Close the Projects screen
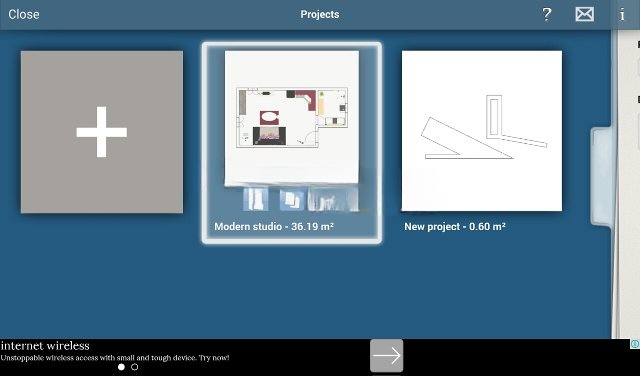Viewport: 640px width, 376px height. pyautogui.click(x=24, y=14)
